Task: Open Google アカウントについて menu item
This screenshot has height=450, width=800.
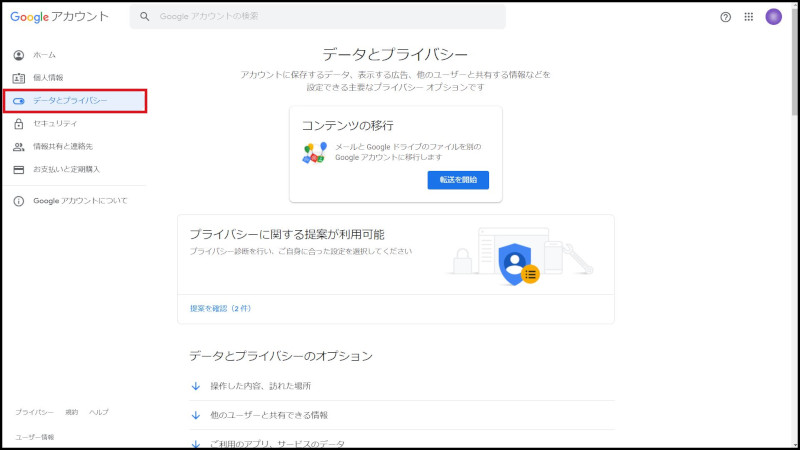Action: [80, 201]
